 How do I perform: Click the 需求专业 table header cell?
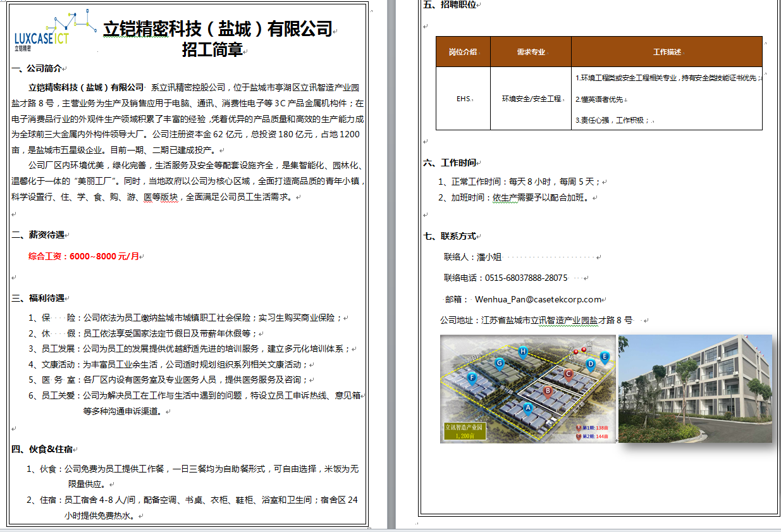coord(531,52)
